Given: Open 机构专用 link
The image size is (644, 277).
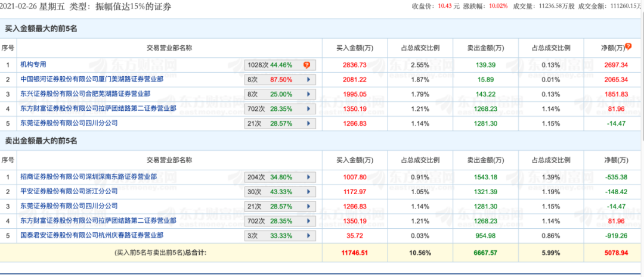Looking at the screenshot, I should point(33,64).
